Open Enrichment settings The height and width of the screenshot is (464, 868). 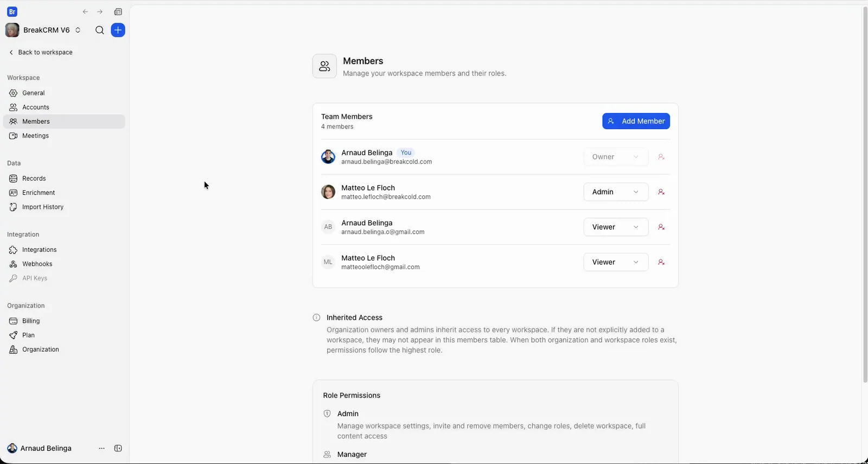(64, 193)
